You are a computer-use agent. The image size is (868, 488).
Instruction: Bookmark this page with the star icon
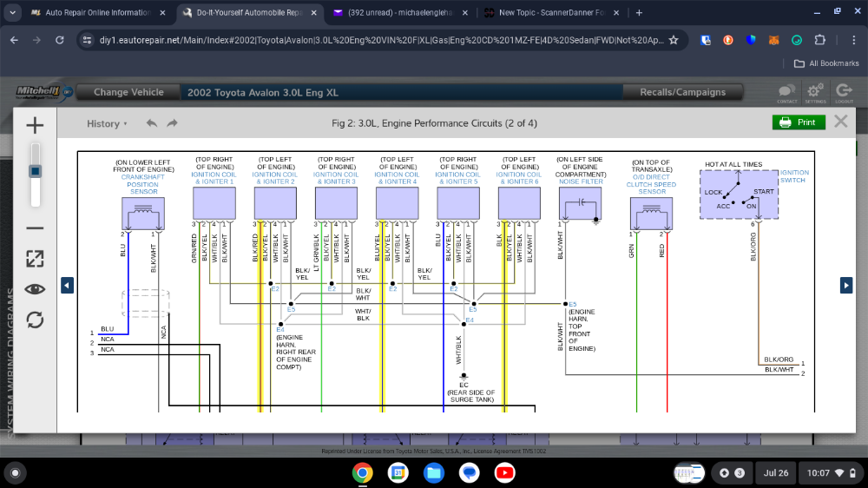[672, 40]
